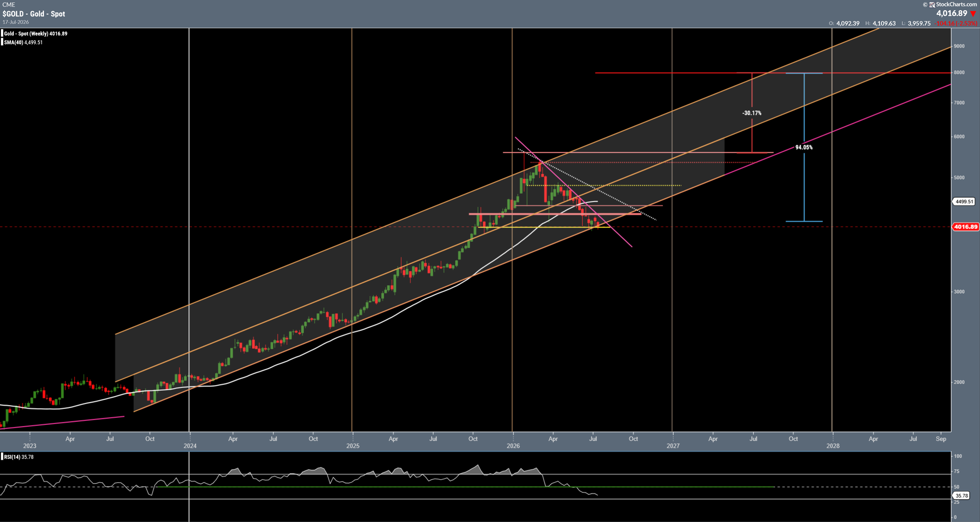Click the "2025" year label on the time axis
Screen dimensions: 980x522
point(353,446)
